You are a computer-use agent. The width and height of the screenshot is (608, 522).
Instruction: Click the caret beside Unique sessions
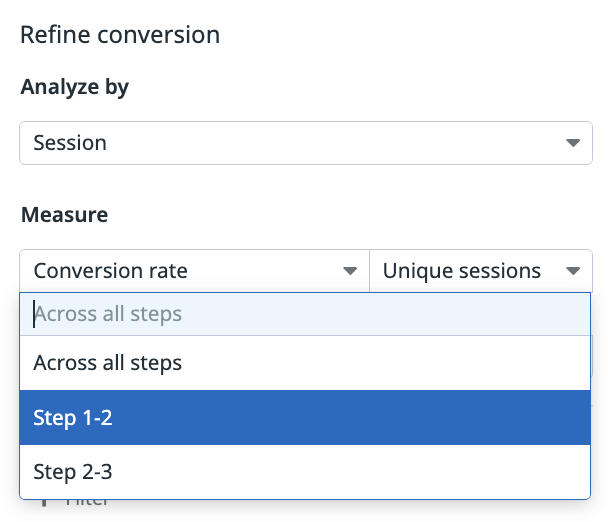(573, 271)
